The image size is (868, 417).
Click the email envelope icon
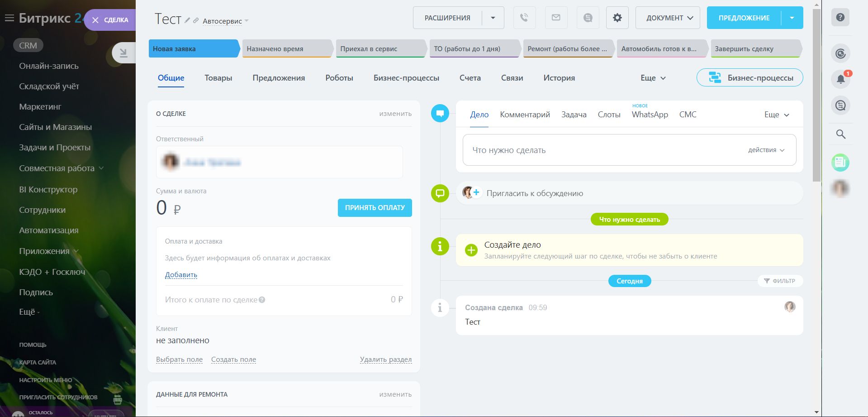pos(556,18)
